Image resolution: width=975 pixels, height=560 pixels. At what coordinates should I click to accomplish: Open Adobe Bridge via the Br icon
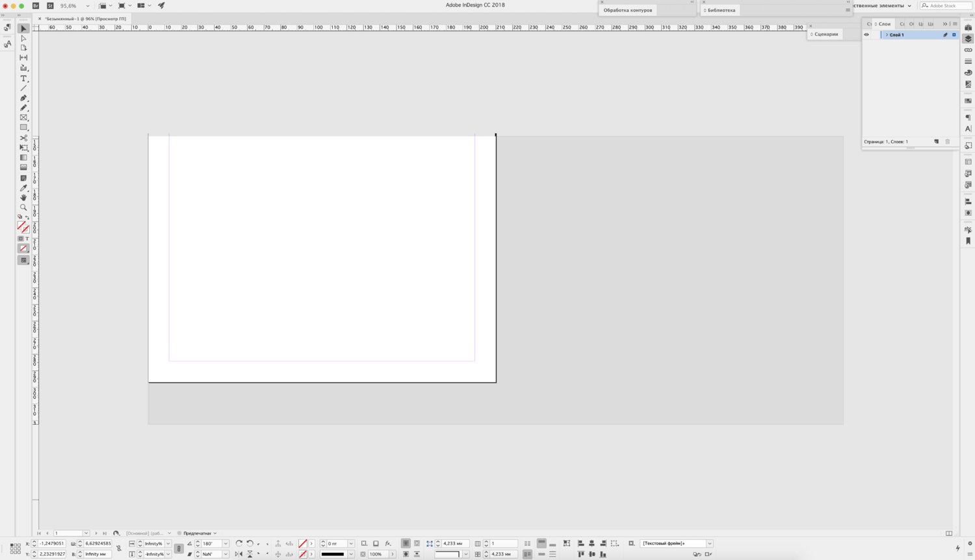click(36, 6)
